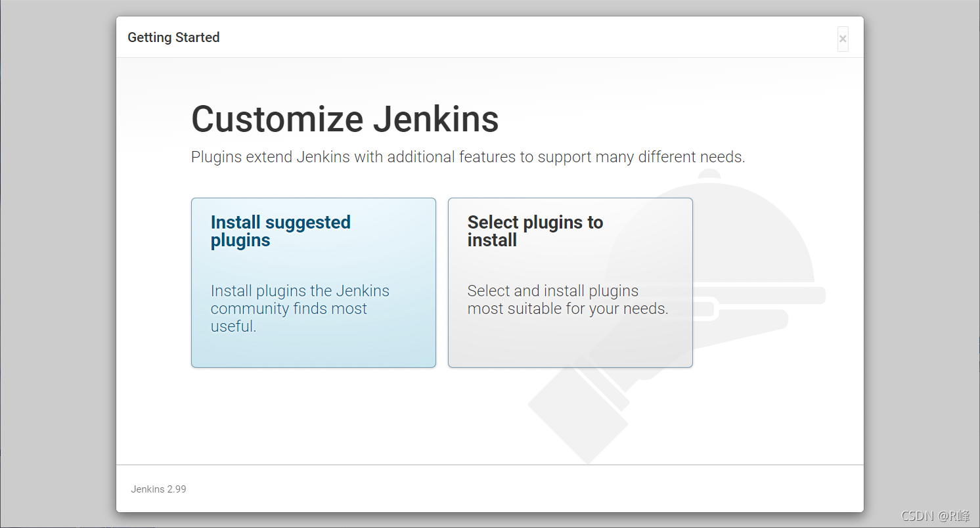Click the Customize Jenkins heading
This screenshot has width=980, height=528.
click(345, 120)
